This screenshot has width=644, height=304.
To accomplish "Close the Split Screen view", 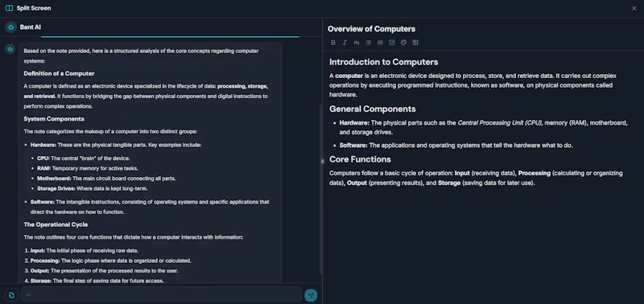I will [x=634, y=9].
